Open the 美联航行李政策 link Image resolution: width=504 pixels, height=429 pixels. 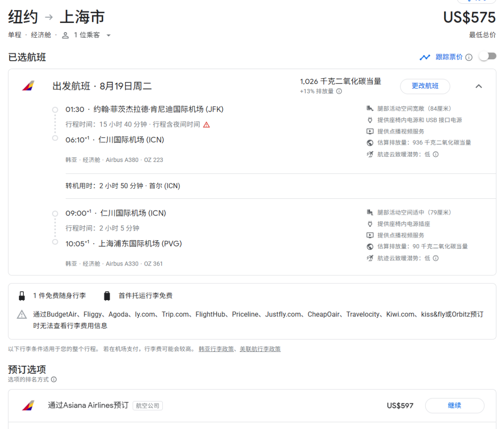coord(260,349)
